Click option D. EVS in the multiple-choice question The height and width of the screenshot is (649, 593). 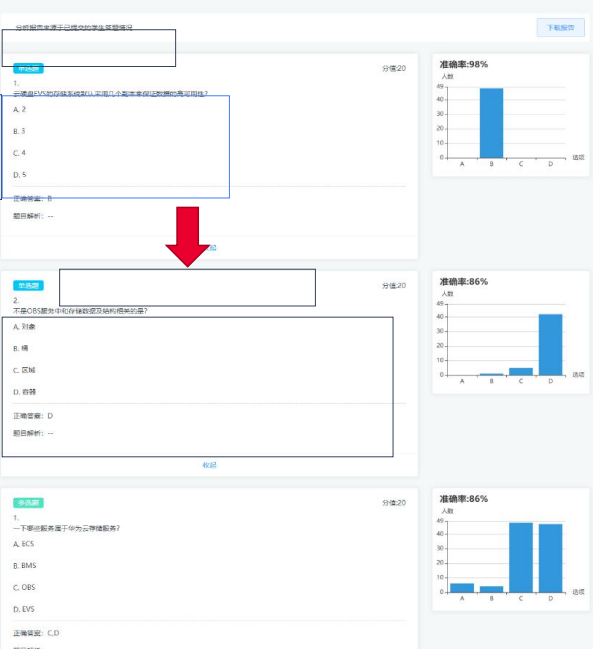click(24, 609)
